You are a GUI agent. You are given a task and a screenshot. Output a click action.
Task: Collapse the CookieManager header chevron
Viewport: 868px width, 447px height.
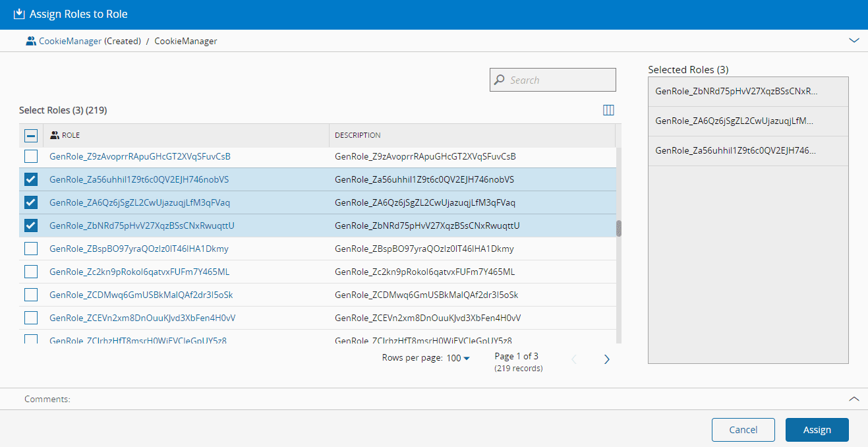pos(854,41)
